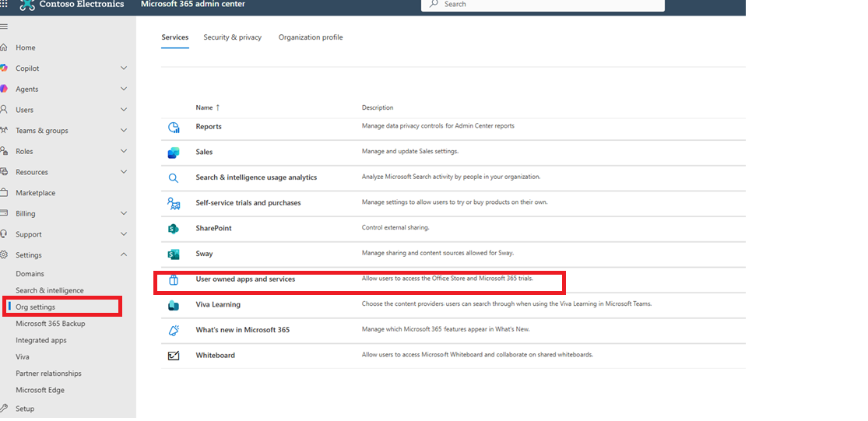Screen dimensions: 868x421
Task: Click the Sales app icon
Action: 174,153
